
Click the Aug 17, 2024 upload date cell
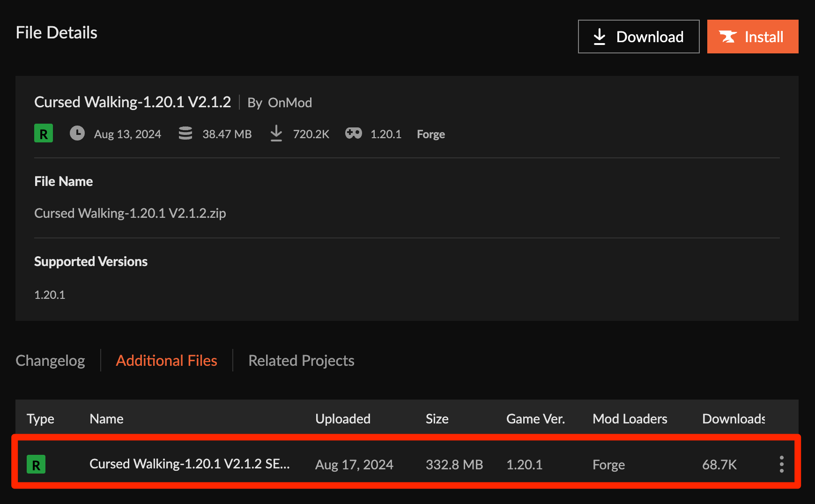click(354, 465)
